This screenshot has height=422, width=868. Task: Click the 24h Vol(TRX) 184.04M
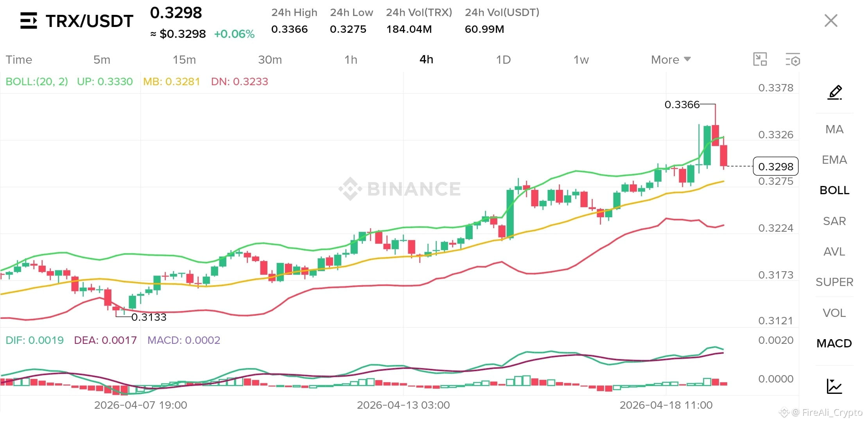click(x=409, y=29)
